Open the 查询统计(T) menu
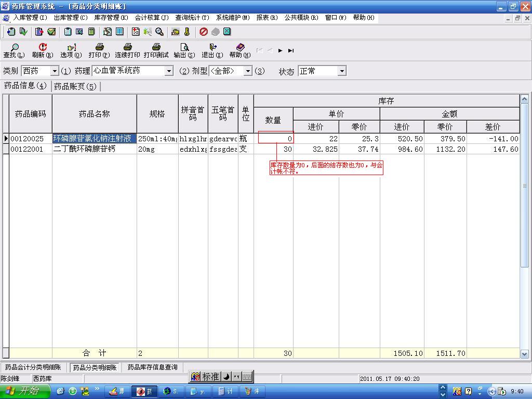Image resolution: width=532 pixels, height=399 pixels. pos(192,18)
